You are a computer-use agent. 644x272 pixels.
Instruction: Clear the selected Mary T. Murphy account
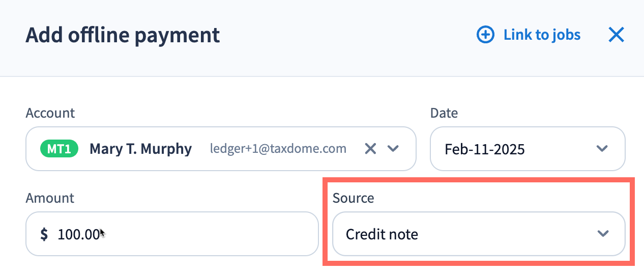pyautogui.click(x=371, y=149)
